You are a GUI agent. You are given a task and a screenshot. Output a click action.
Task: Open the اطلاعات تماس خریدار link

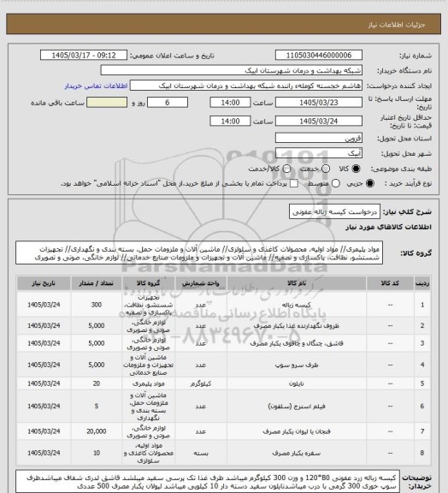(x=96, y=86)
